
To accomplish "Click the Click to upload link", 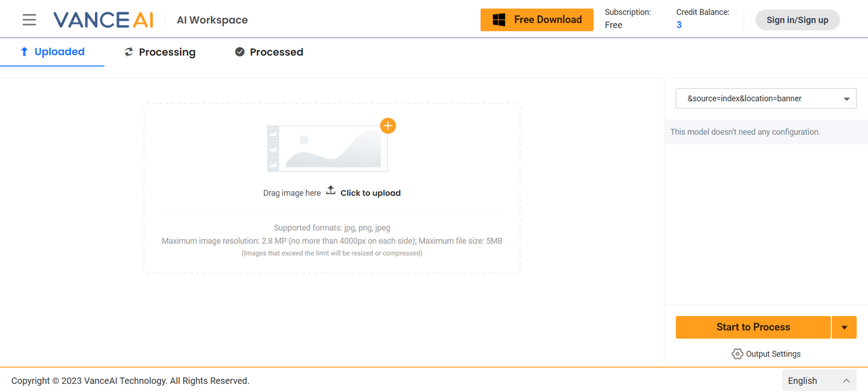I will click(x=370, y=193).
